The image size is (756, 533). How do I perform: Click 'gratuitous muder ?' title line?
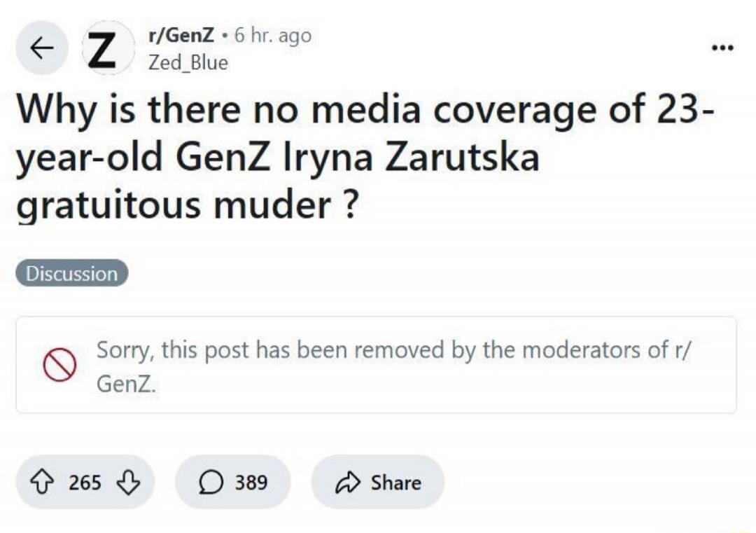(188, 206)
